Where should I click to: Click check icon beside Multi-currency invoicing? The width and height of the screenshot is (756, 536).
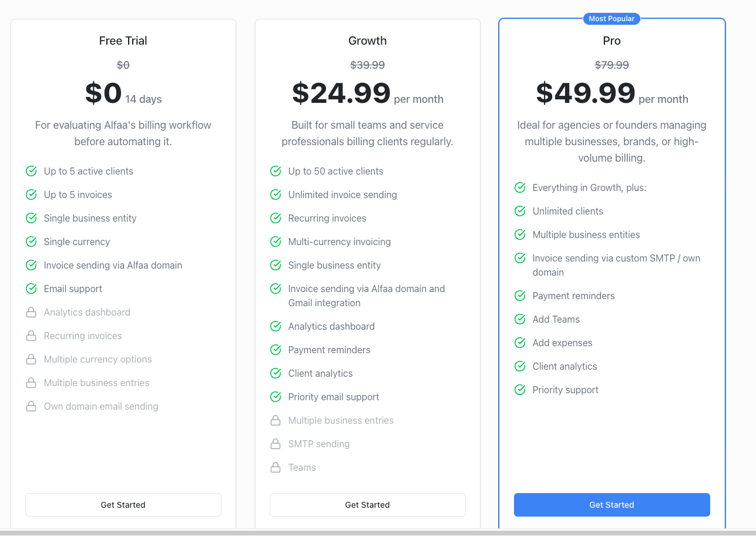coord(275,242)
